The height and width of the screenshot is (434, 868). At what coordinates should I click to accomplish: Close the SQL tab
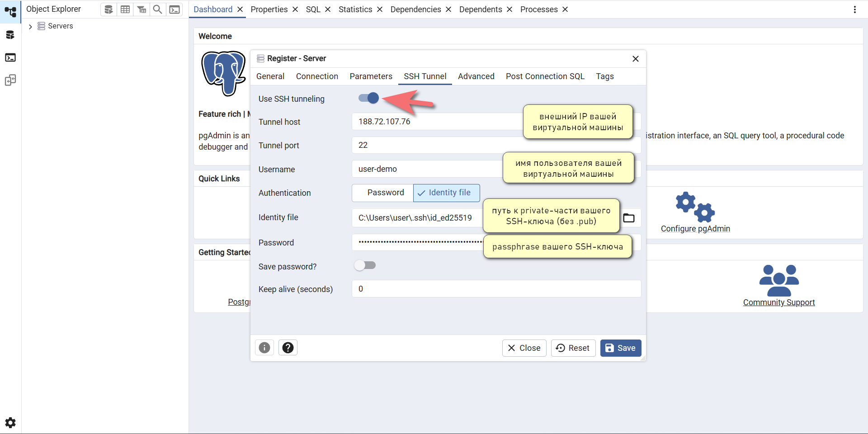coord(328,9)
